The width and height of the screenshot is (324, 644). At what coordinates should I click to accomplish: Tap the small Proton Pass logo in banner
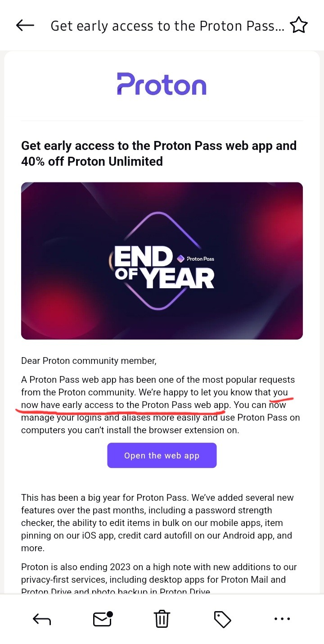tap(196, 259)
